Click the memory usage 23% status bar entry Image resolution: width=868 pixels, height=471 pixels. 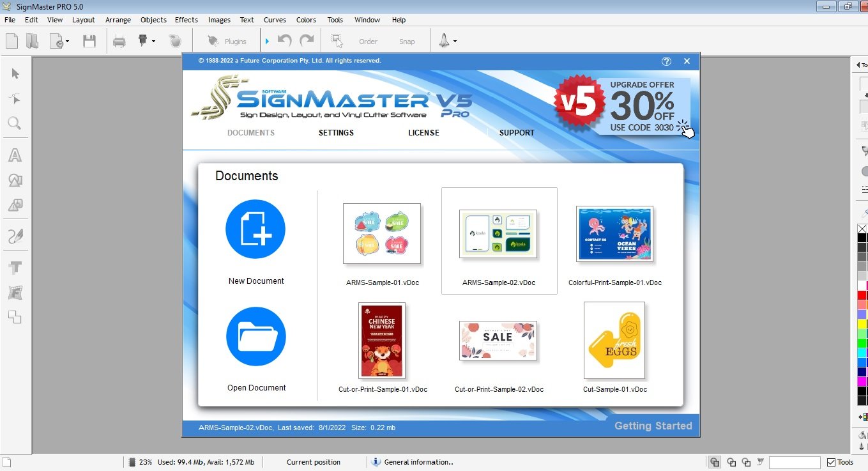(192, 462)
